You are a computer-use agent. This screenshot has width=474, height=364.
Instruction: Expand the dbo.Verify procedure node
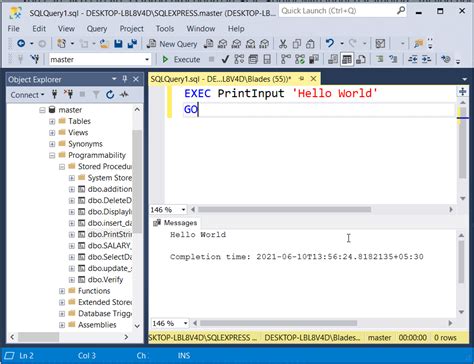(72, 280)
